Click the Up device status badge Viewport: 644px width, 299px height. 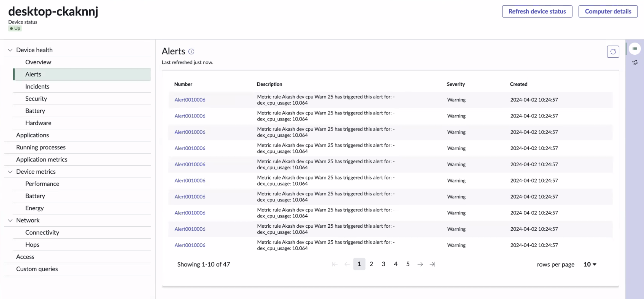[15, 28]
